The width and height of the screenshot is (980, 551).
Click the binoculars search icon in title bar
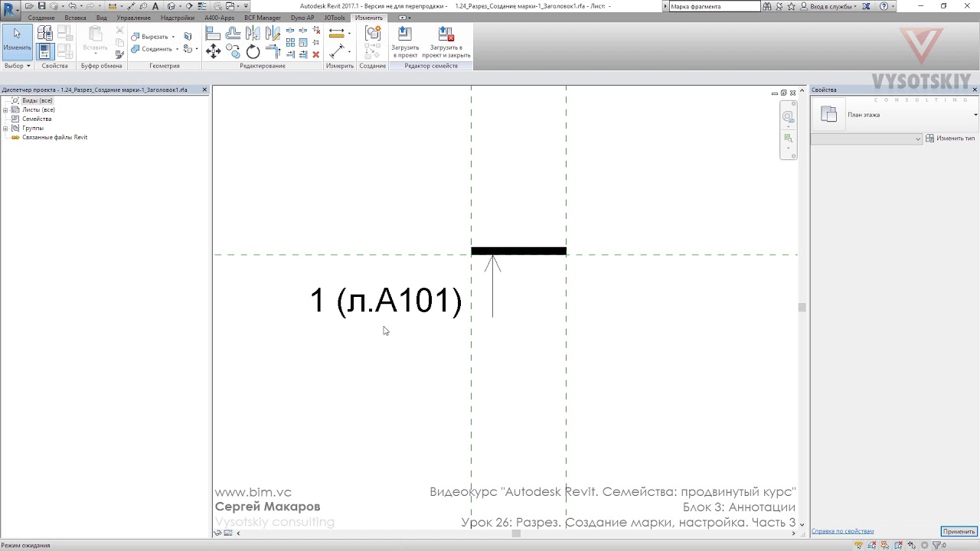tap(767, 6)
